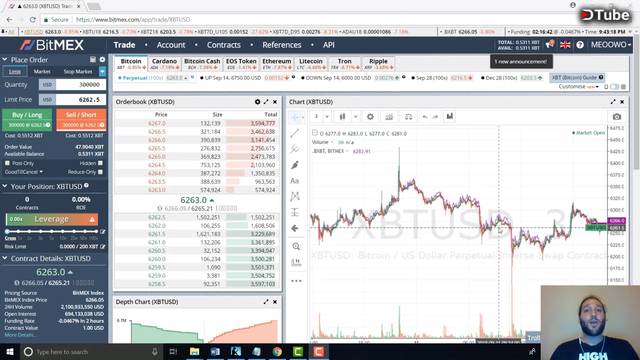
Task: Expand the Orderbook panel fullscreen
Action: tap(266, 102)
